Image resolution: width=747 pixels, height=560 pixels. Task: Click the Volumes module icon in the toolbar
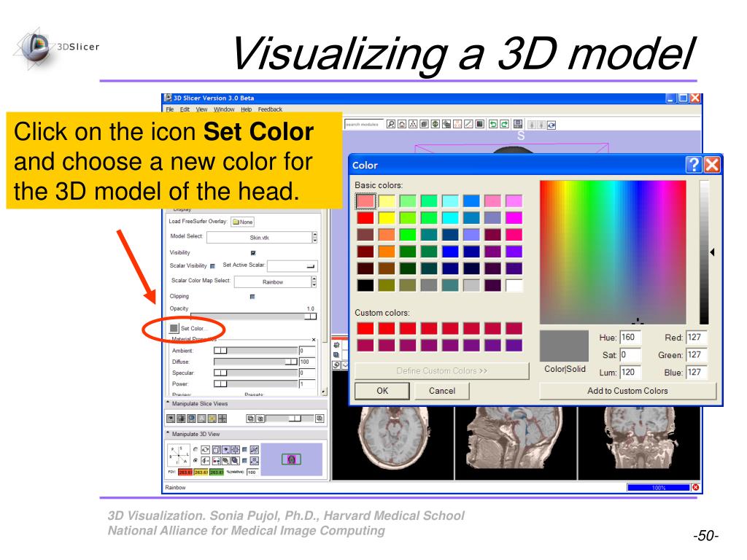click(424, 124)
